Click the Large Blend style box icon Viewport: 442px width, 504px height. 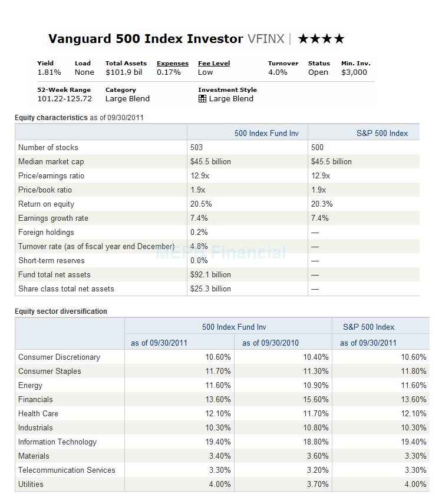[202, 99]
